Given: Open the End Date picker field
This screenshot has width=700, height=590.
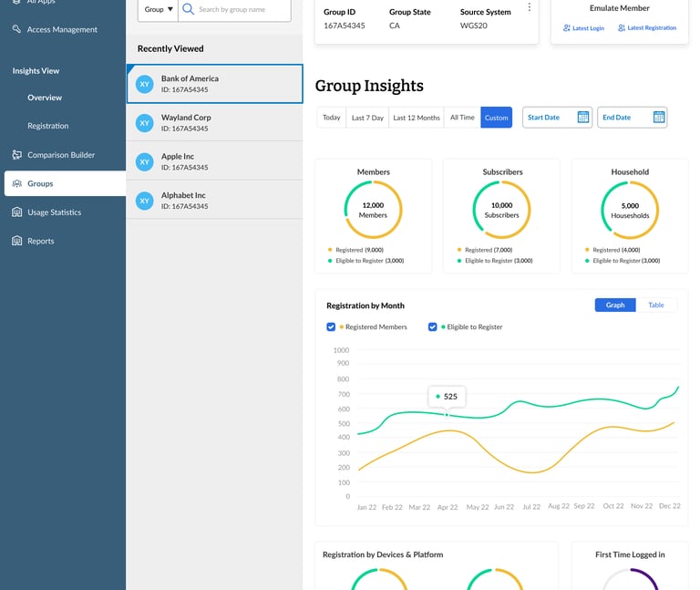Looking at the screenshot, I should [633, 118].
